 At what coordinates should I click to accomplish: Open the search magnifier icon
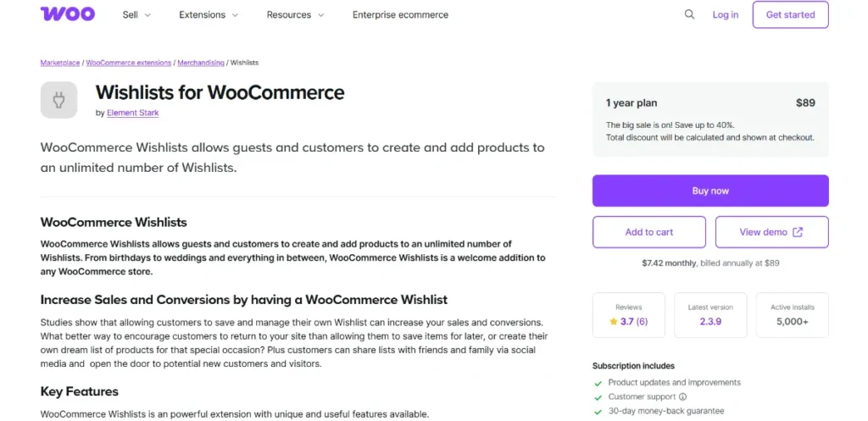point(689,14)
